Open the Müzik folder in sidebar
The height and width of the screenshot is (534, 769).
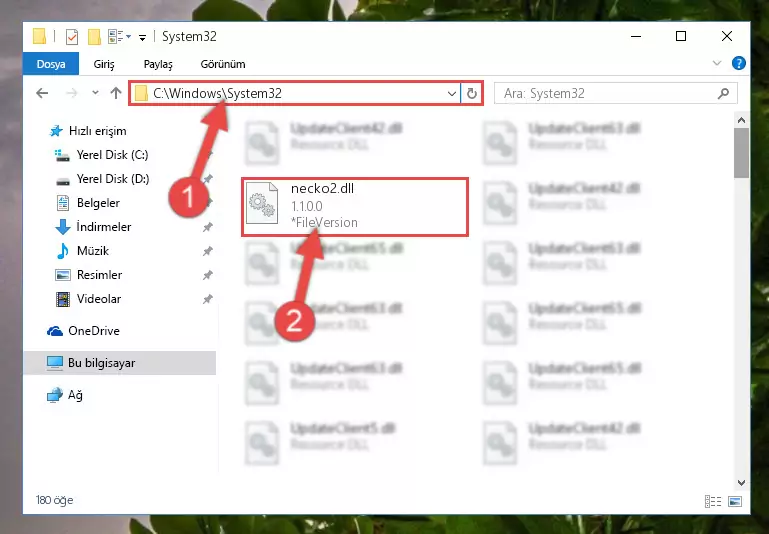pyautogui.click(x=93, y=251)
